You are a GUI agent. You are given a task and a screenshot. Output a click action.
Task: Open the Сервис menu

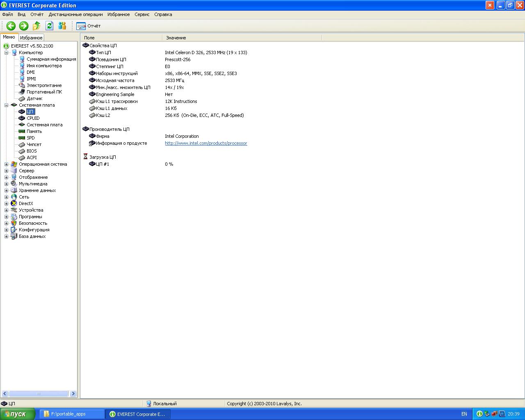(142, 14)
